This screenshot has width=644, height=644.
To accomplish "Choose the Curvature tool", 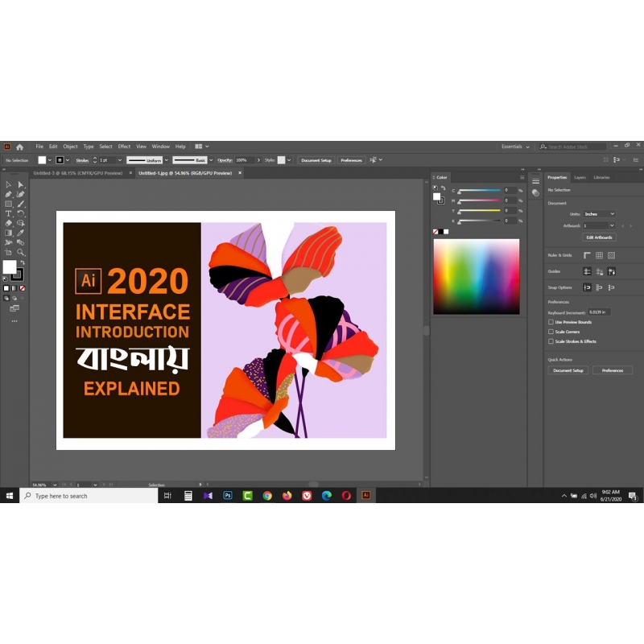I will (21, 194).
